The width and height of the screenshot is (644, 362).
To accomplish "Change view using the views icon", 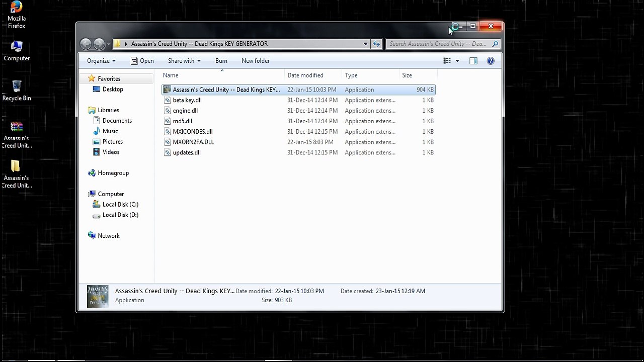I will coord(447,61).
